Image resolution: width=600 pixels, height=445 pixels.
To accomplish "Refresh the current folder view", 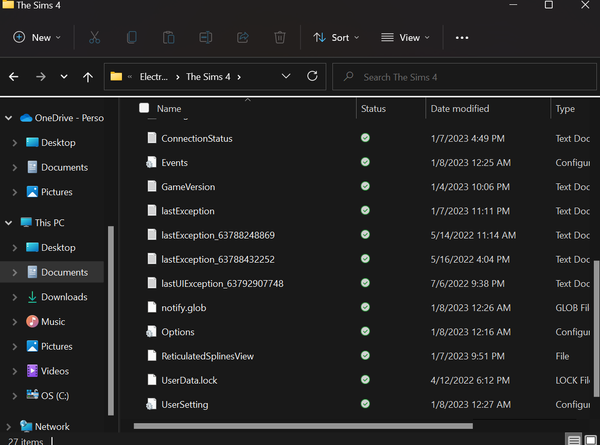I will (x=312, y=76).
